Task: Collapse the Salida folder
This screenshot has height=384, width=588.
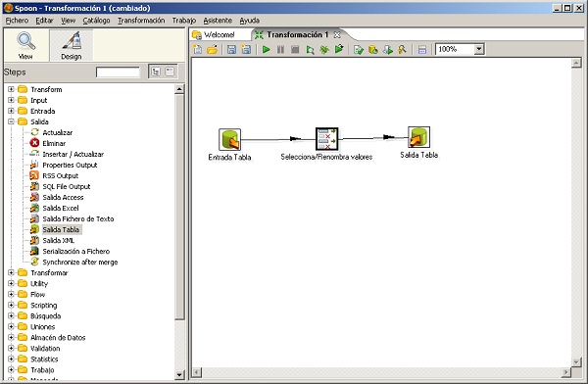Action: point(11,121)
